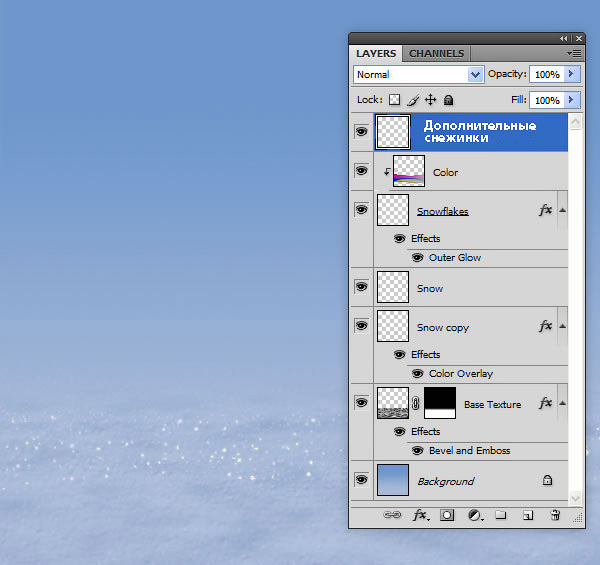Hide the Snow layer
Viewport: 600px width, 565px height.
(x=361, y=287)
